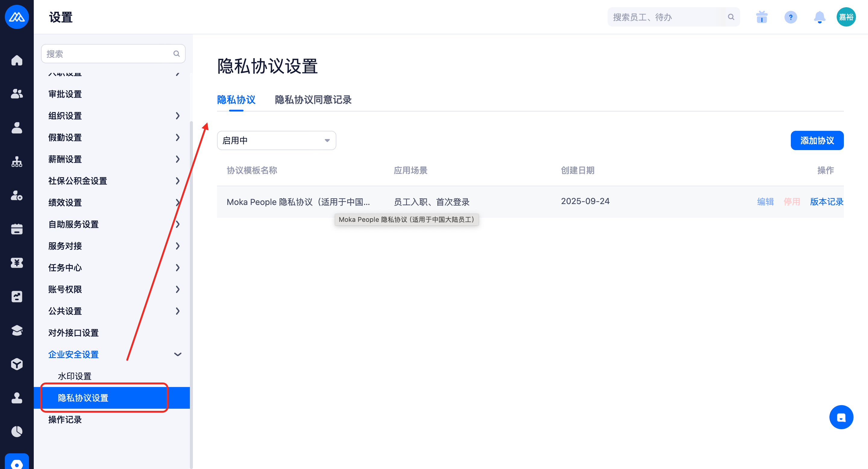Switch to 隐私协议 tab
This screenshot has width=868, height=469.
pyautogui.click(x=236, y=100)
